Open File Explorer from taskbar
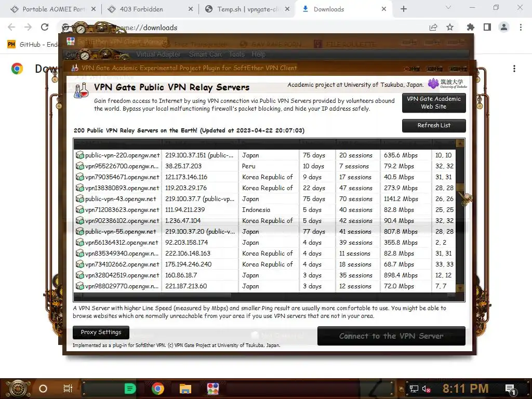The height and width of the screenshot is (399, 532). (x=185, y=389)
